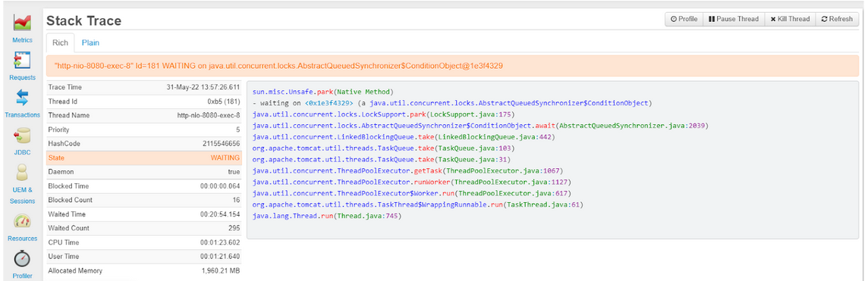Select the State WAITING row

click(x=144, y=158)
